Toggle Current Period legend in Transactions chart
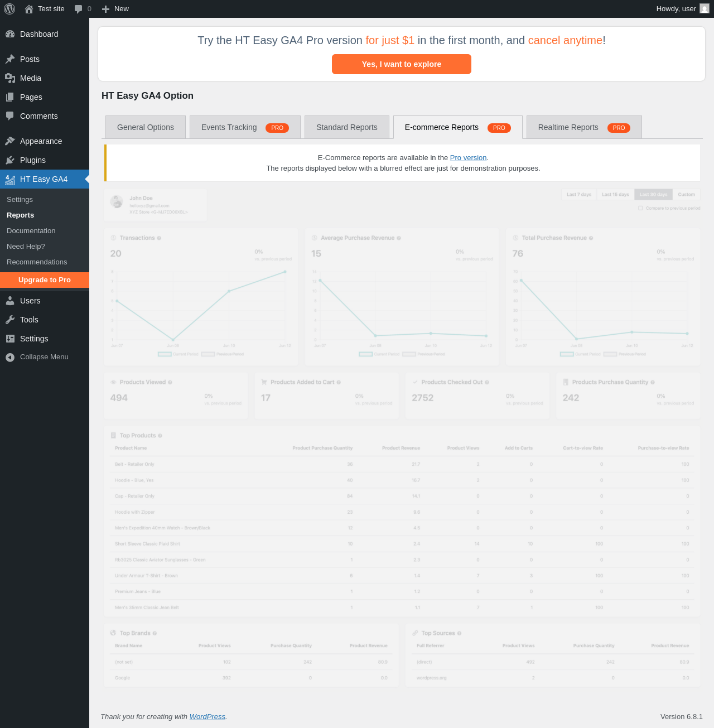 click(178, 354)
